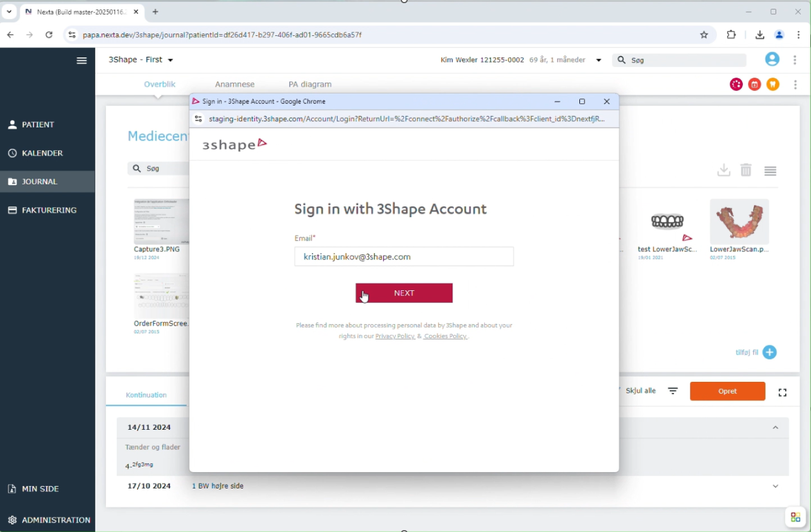Viewport: 811px width, 532px height.
Task: Open the OrderFormScreen thumbnail
Action: click(161, 295)
